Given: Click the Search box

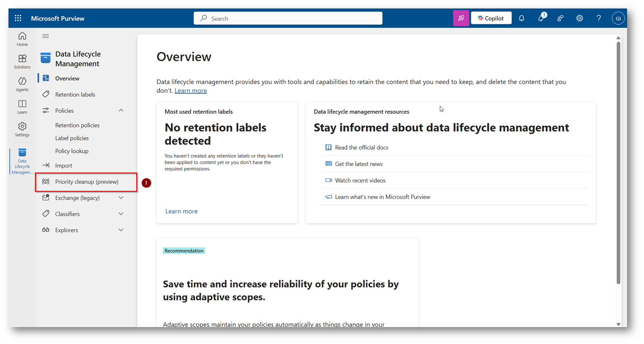Looking at the screenshot, I should tap(288, 18).
